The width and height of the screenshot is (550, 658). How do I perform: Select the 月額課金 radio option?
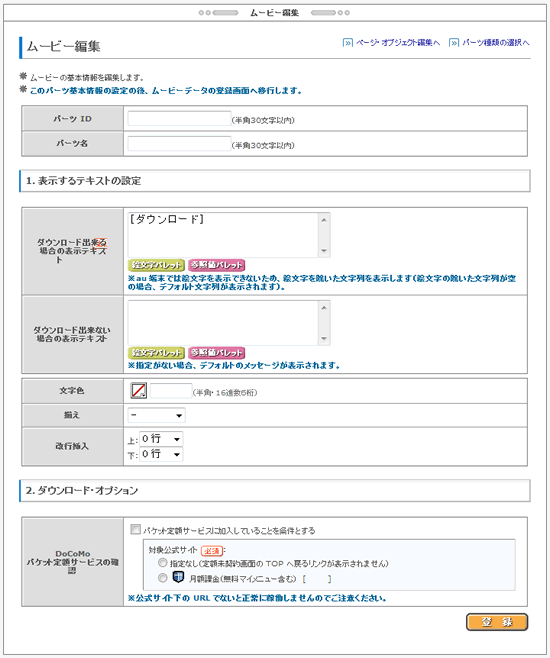click(x=162, y=578)
